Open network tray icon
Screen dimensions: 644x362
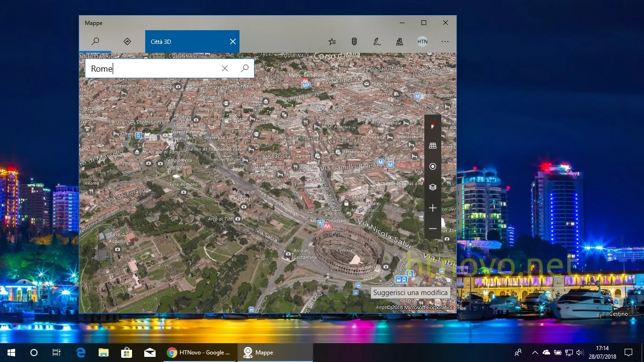569,352
